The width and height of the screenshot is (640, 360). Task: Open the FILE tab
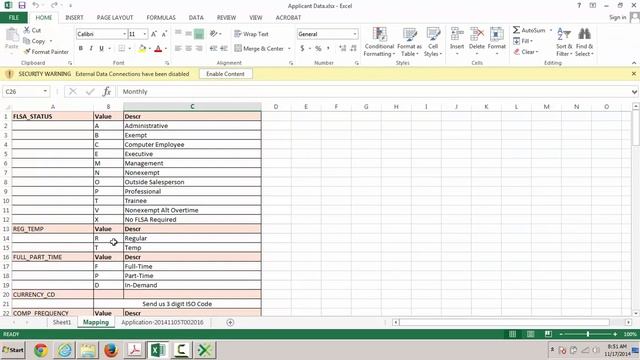[13, 18]
